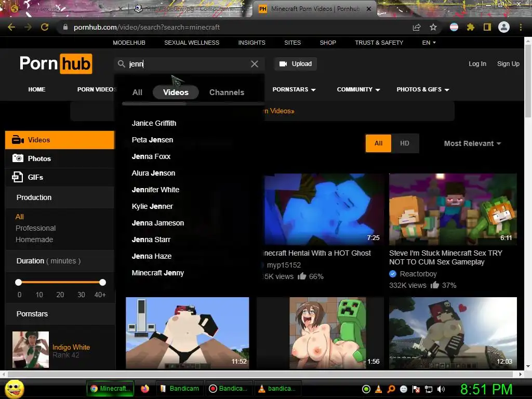Open the HOME nav item
Image resolution: width=532 pixels, height=399 pixels.
pos(37,89)
